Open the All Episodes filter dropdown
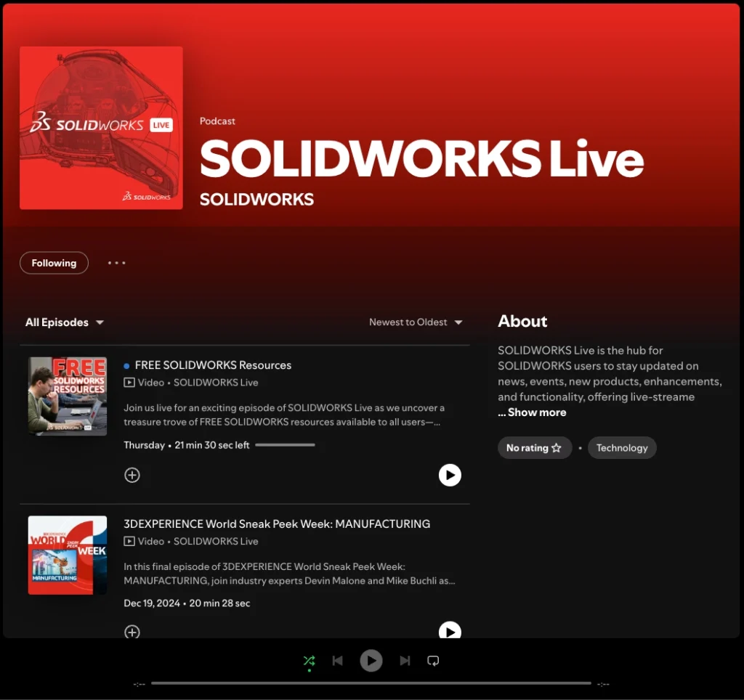 (x=64, y=322)
